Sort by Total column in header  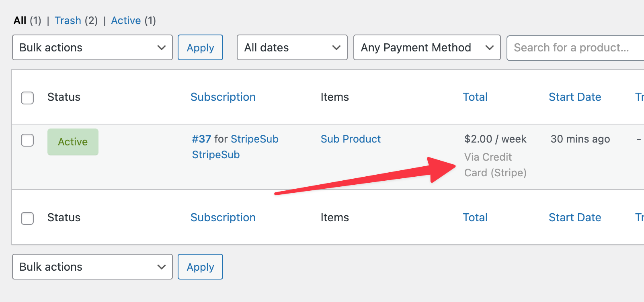(x=475, y=97)
